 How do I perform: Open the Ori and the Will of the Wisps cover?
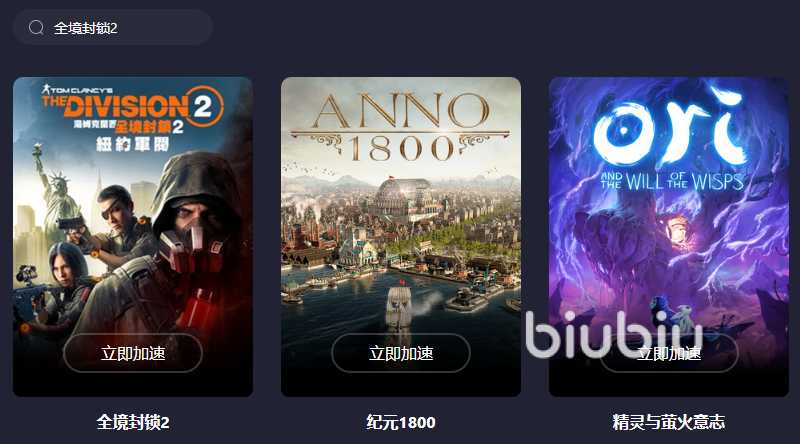668,237
